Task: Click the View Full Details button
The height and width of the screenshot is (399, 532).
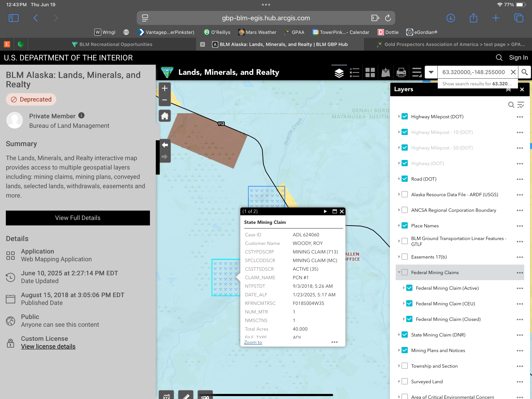Action: [78, 218]
